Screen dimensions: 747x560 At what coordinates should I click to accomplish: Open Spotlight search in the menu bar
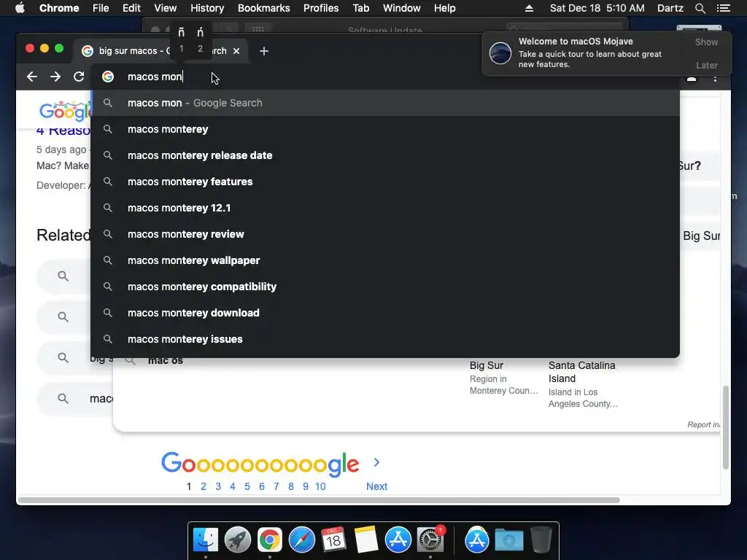(700, 8)
